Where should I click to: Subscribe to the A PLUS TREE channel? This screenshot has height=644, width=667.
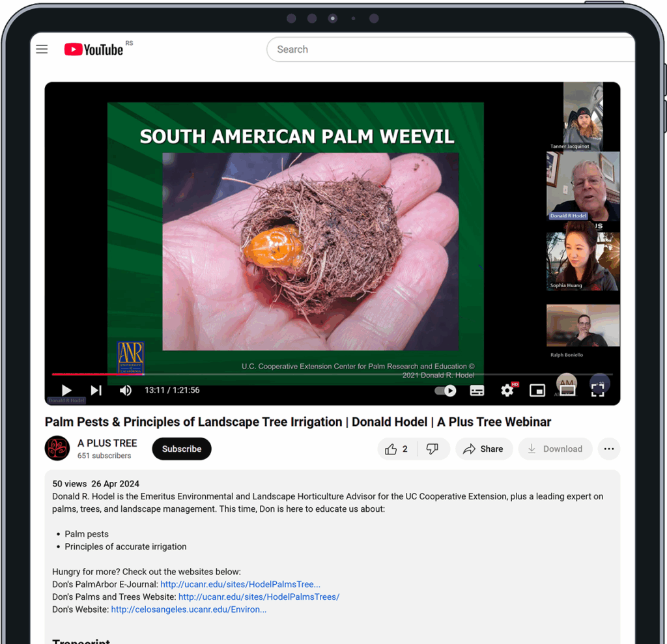point(182,449)
